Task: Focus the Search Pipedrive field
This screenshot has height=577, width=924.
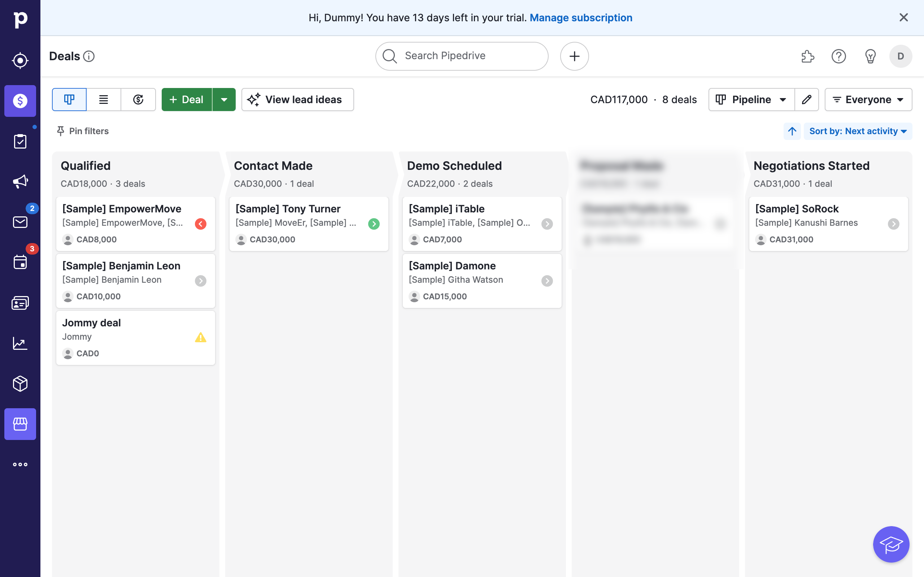Action: coord(462,56)
